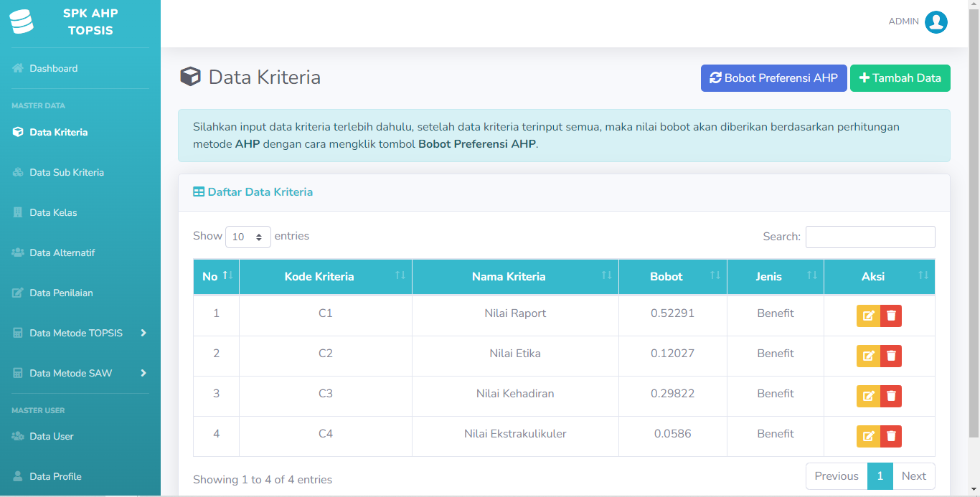
Task: Click the edit icon for Nilai Raport row
Action: (x=868, y=316)
